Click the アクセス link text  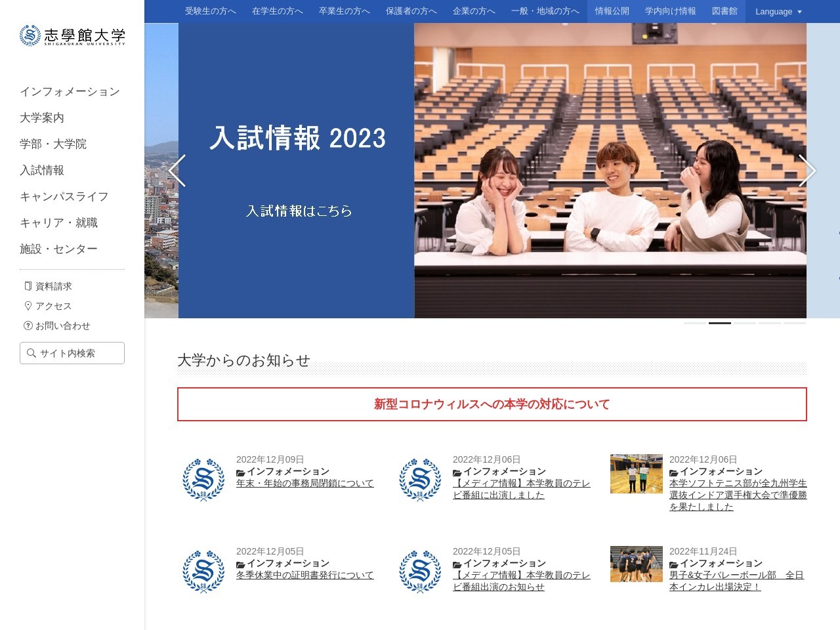54,306
